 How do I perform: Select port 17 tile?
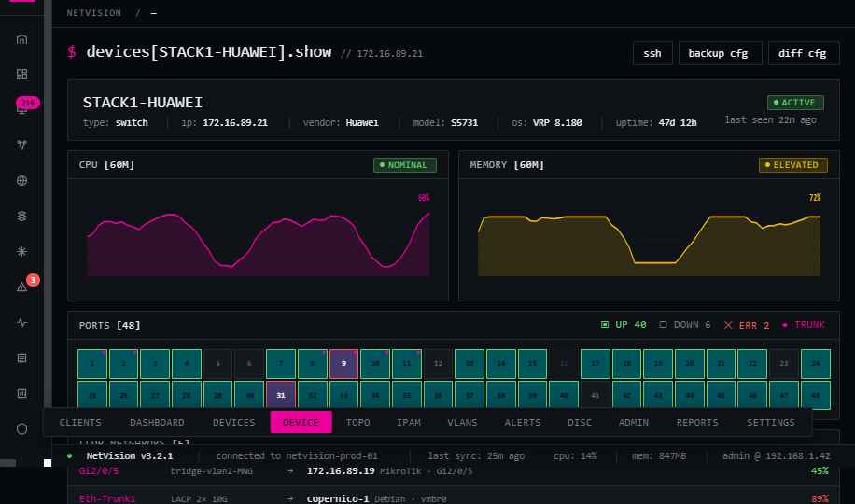click(x=596, y=364)
